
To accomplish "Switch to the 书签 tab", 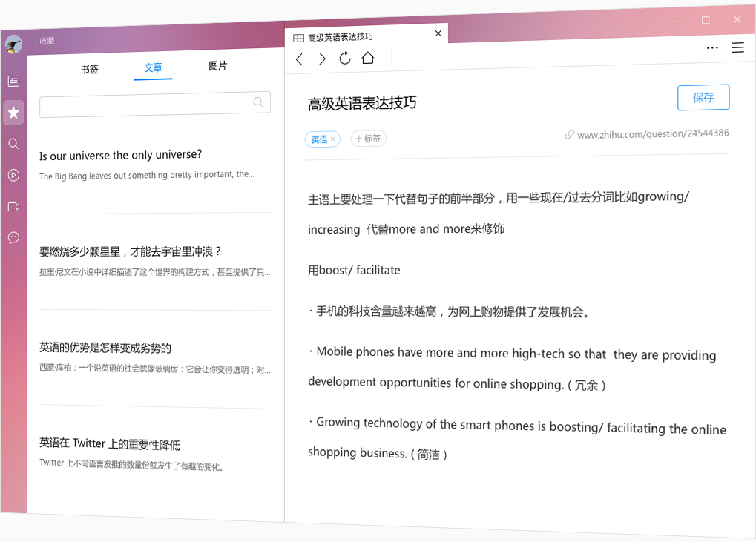I will tap(90, 69).
